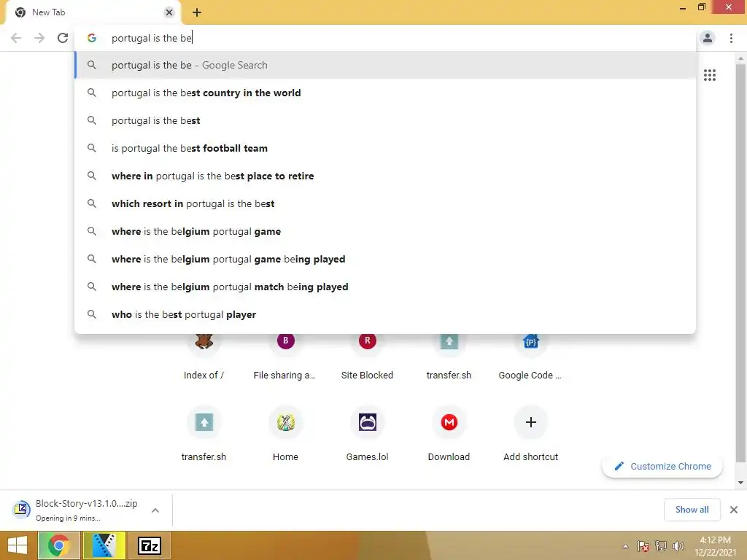
Task: Open the video editor taskbar app
Action: 104,545
